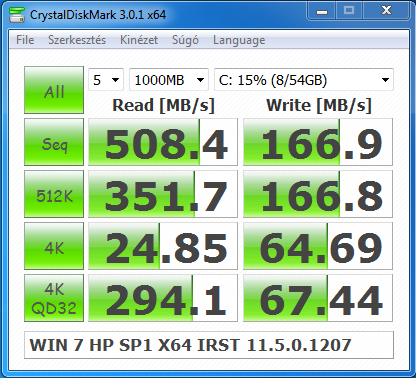Select the 4K QD32 read result 294.1

pyautogui.click(x=163, y=298)
